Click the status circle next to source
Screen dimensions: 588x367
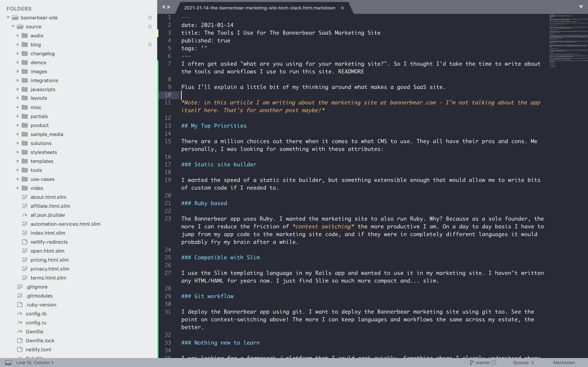(150, 27)
